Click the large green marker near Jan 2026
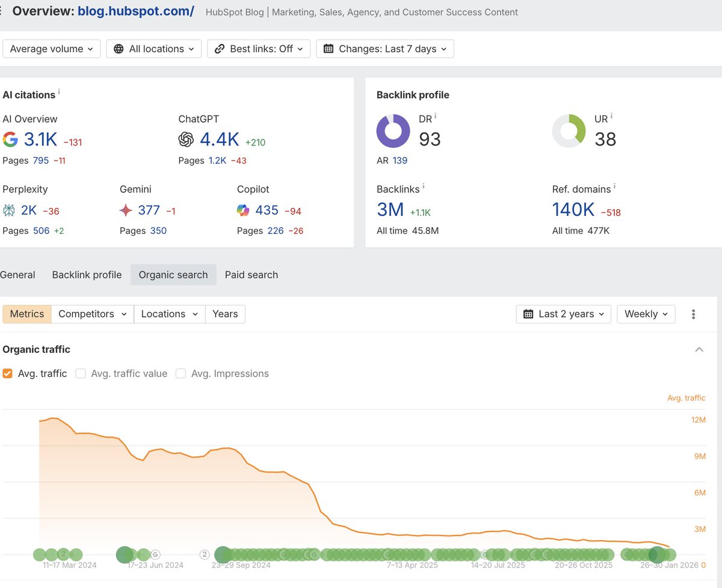The width and height of the screenshot is (722, 588). (657, 554)
